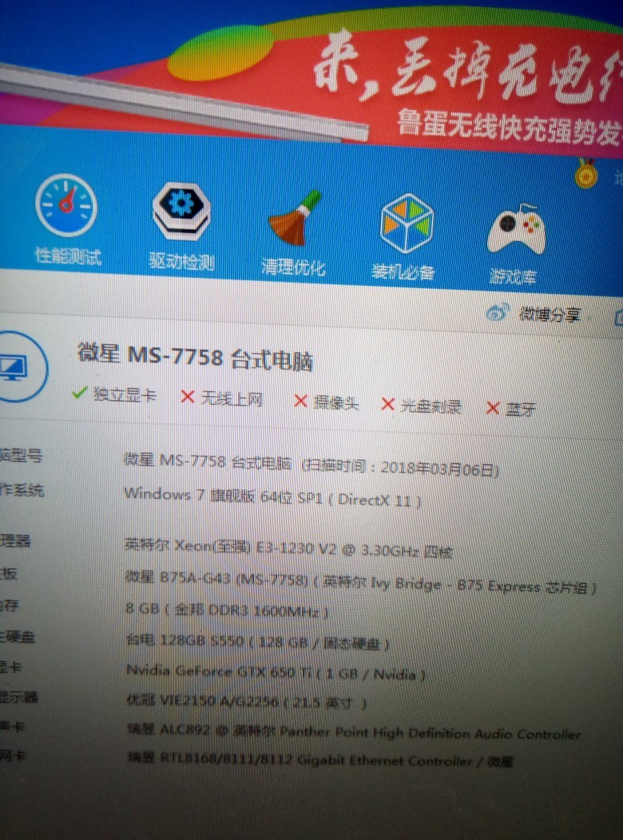The height and width of the screenshot is (840, 623).
Task: Click the red X next to 光盘刻录
Action: coord(388,405)
